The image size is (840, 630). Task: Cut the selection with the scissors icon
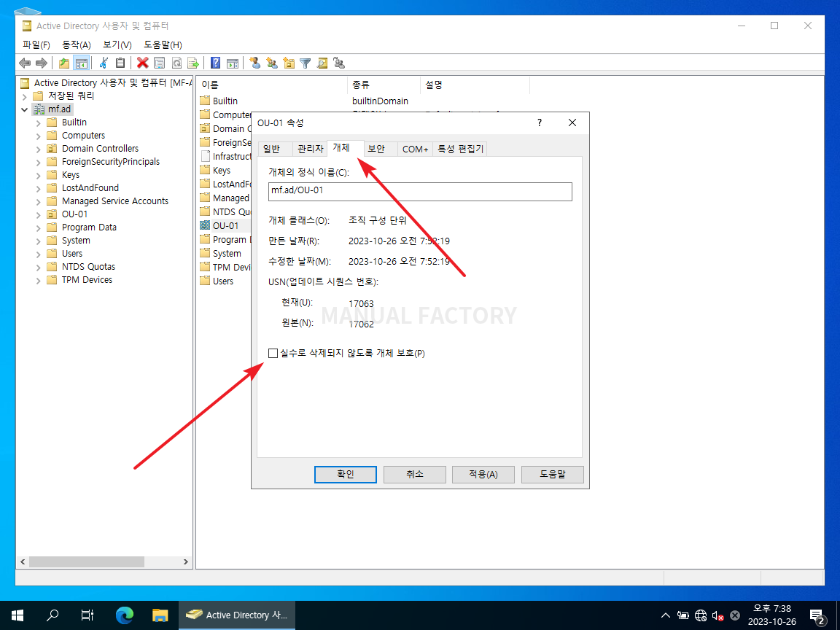[x=104, y=63]
